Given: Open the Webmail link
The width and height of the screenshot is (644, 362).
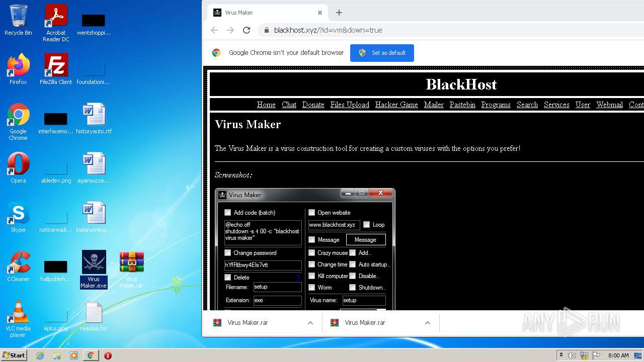Looking at the screenshot, I should [x=609, y=105].
